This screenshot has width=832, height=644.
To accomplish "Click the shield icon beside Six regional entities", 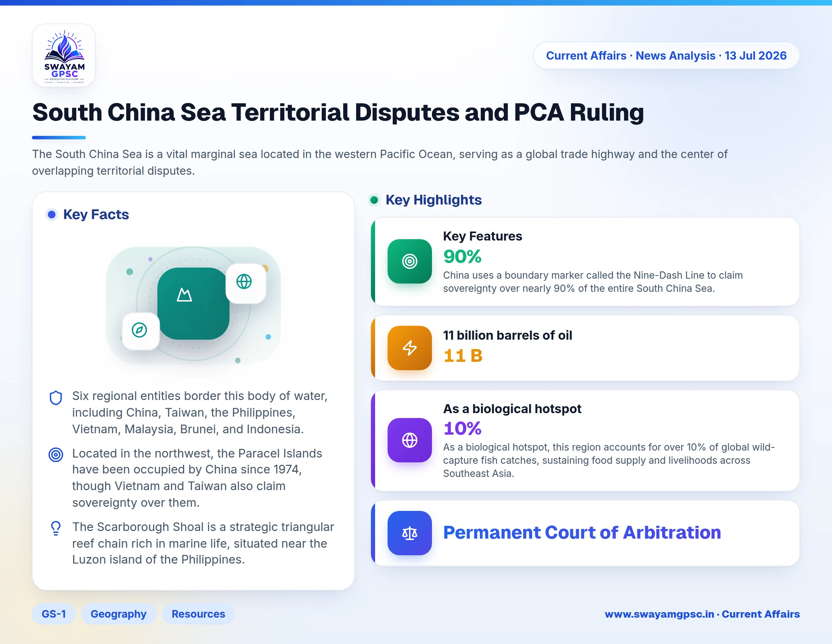I will pos(56,398).
